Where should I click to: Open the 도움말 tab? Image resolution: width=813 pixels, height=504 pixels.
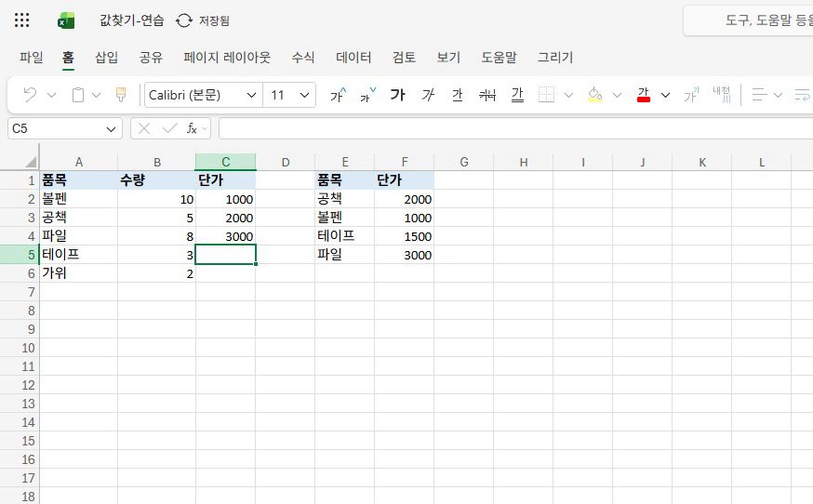499,57
